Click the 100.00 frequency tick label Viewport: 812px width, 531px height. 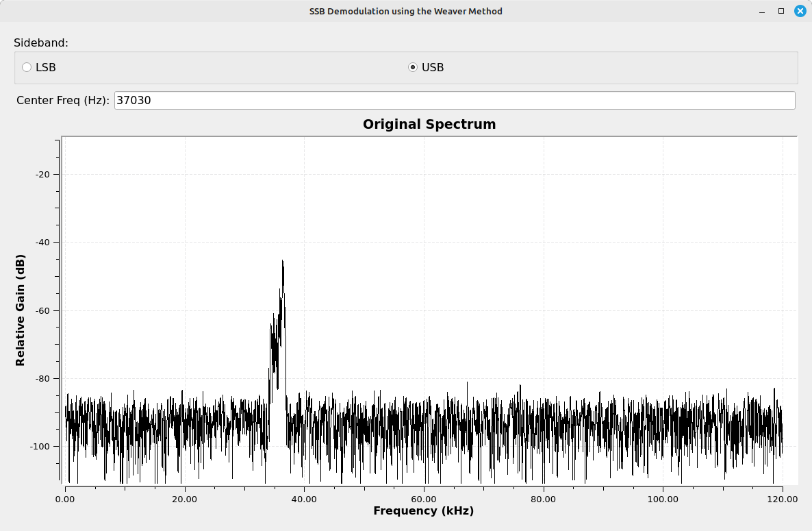click(663, 499)
